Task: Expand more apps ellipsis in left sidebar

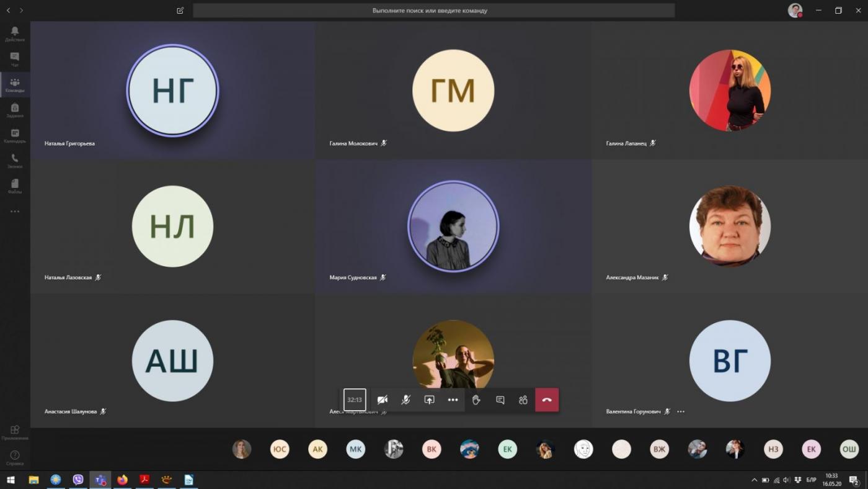Action: tap(15, 212)
